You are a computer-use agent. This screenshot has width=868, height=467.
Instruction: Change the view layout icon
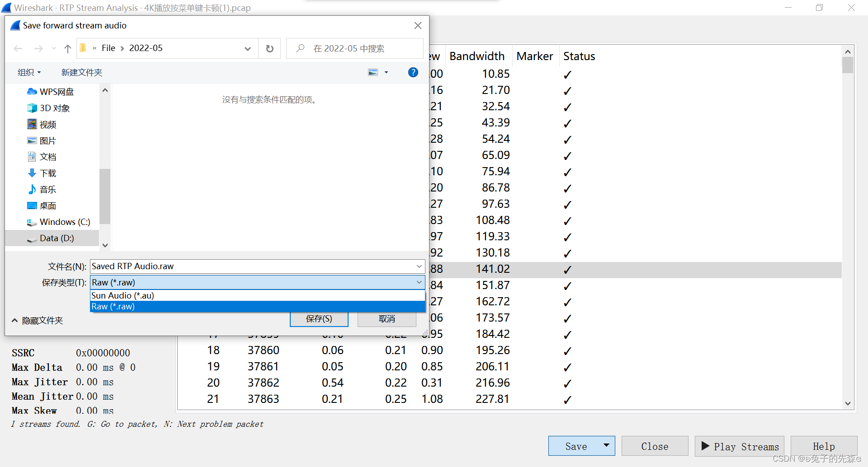[x=373, y=72]
